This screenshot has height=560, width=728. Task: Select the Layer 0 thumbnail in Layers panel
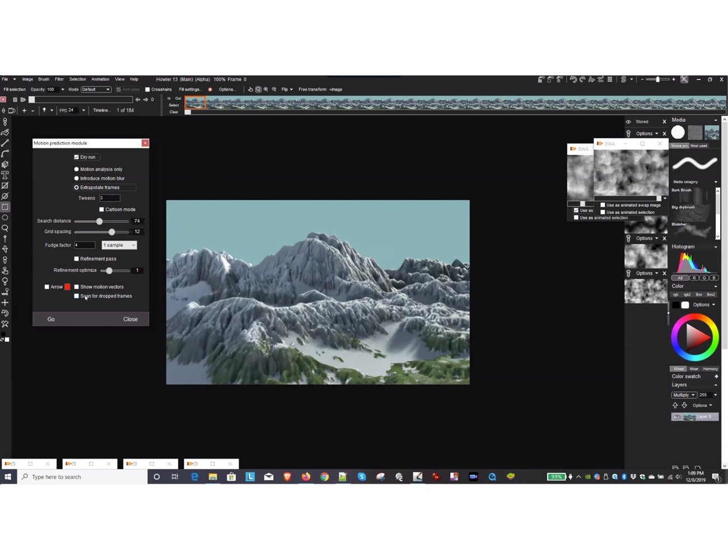(689, 417)
